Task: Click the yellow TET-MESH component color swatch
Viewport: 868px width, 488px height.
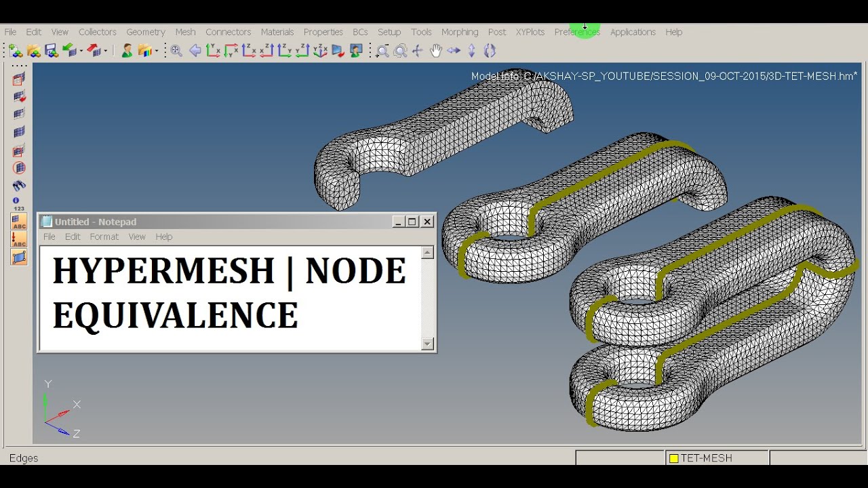Action: [x=674, y=458]
